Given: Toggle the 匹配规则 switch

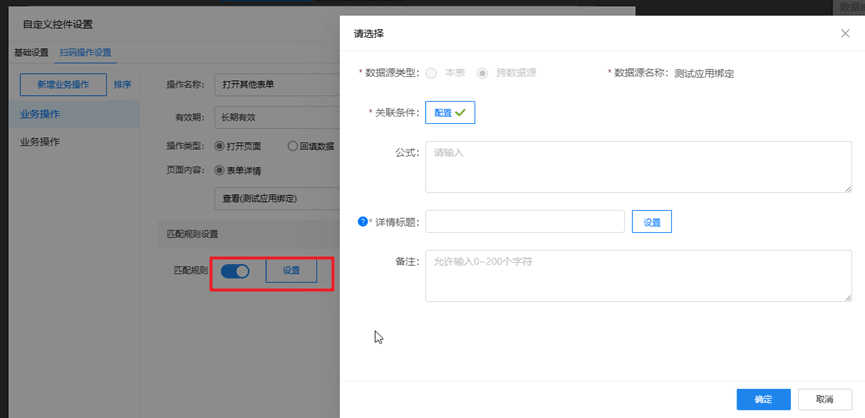Looking at the screenshot, I should pos(235,271).
